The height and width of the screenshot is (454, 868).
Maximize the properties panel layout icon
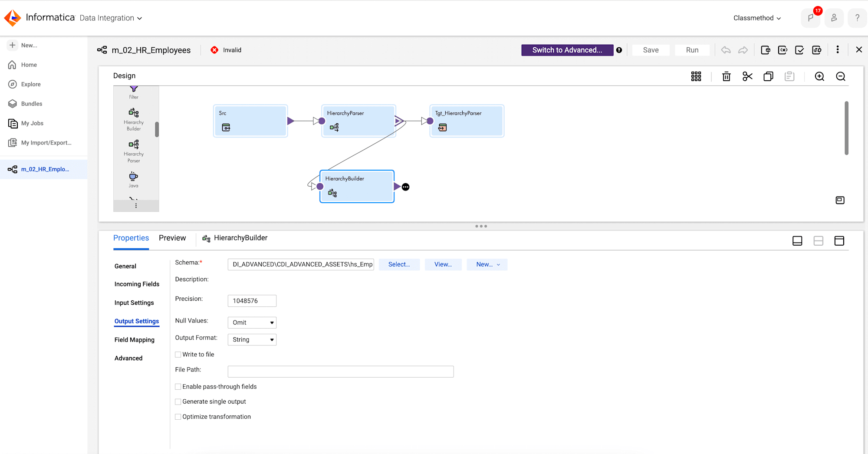839,241
